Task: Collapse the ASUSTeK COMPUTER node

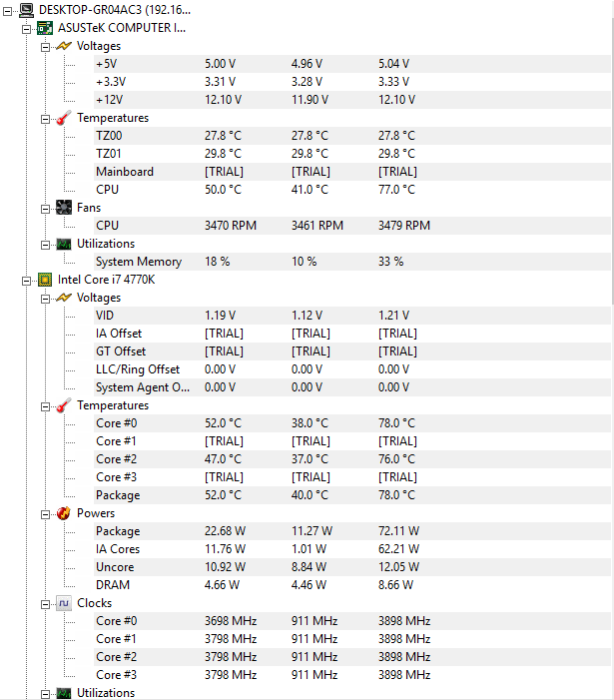Action: tap(26, 30)
